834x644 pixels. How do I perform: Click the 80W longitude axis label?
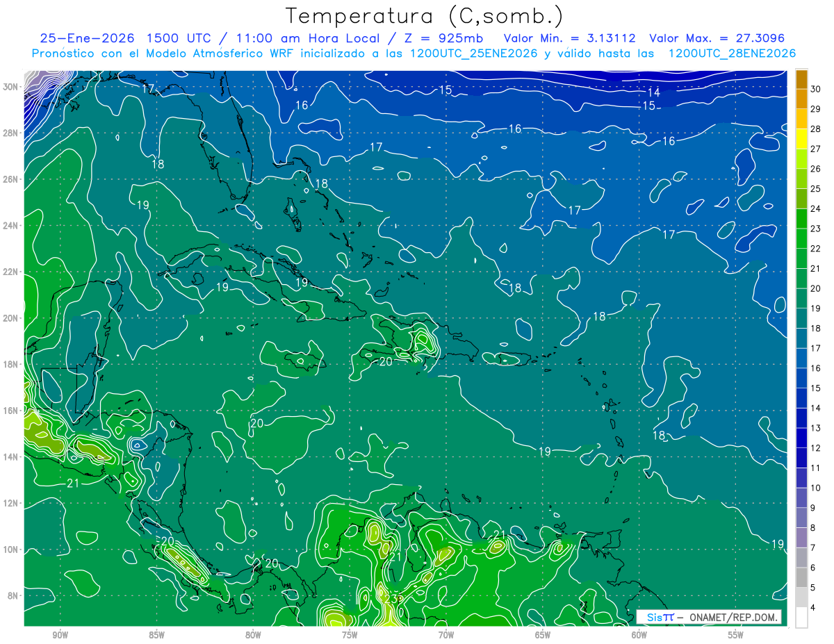(x=253, y=635)
